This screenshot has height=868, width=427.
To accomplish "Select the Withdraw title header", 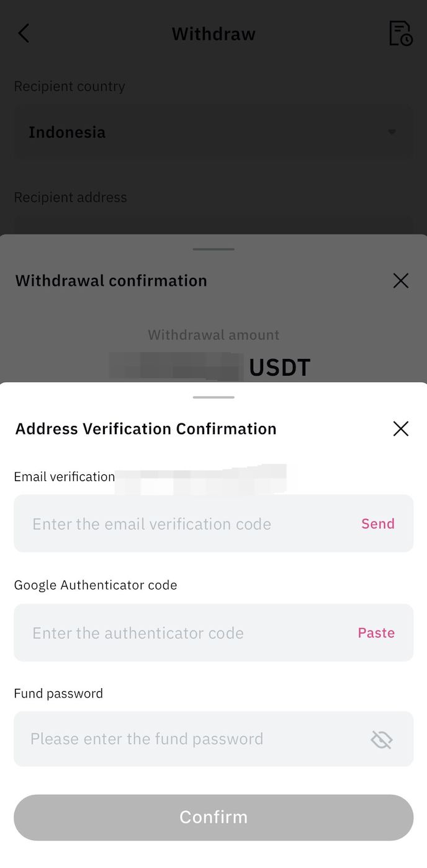I will point(213,34).
